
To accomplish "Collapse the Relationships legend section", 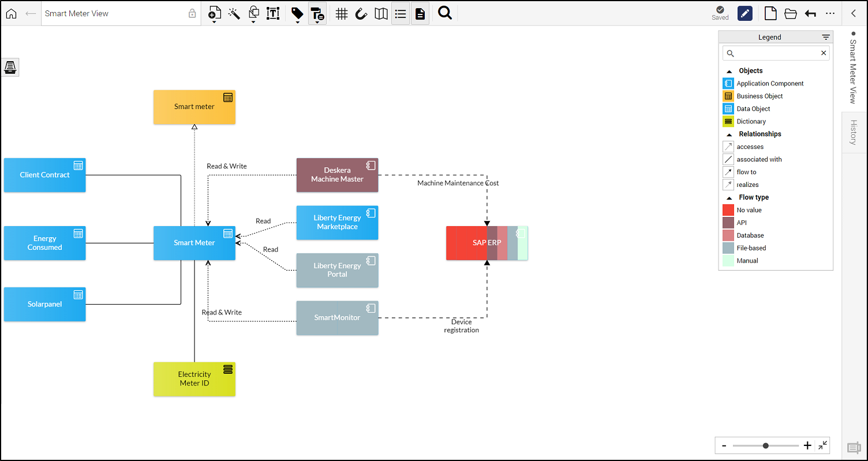I will (x=729, y=134).
